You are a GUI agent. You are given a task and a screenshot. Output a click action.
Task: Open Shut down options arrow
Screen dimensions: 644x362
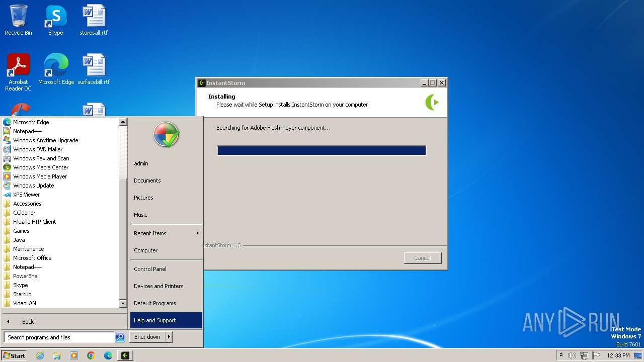169,337
